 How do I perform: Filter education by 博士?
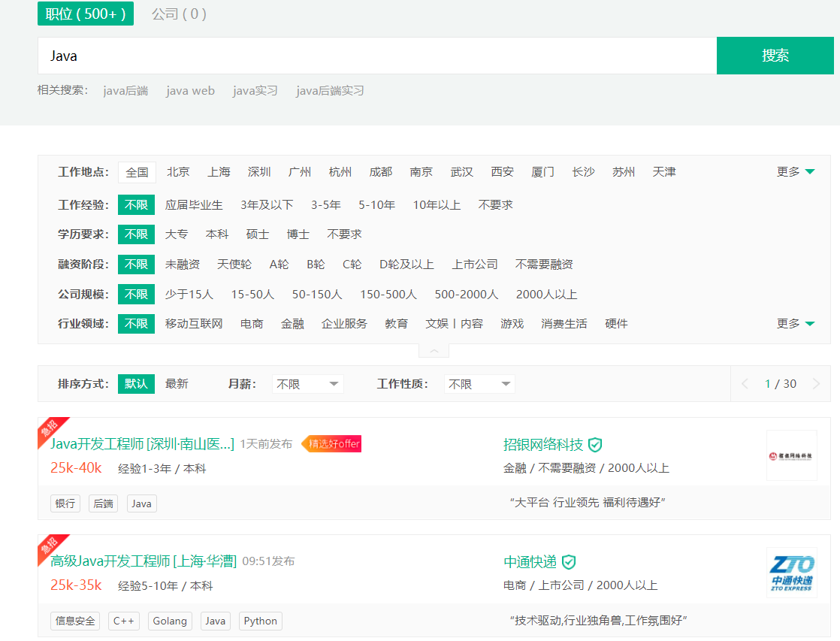298,234
